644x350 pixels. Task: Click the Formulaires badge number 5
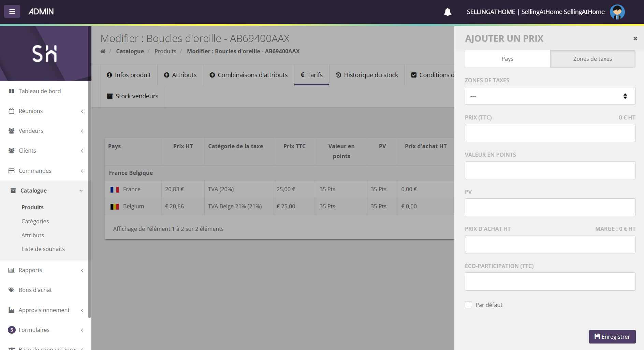click(12, 330)
